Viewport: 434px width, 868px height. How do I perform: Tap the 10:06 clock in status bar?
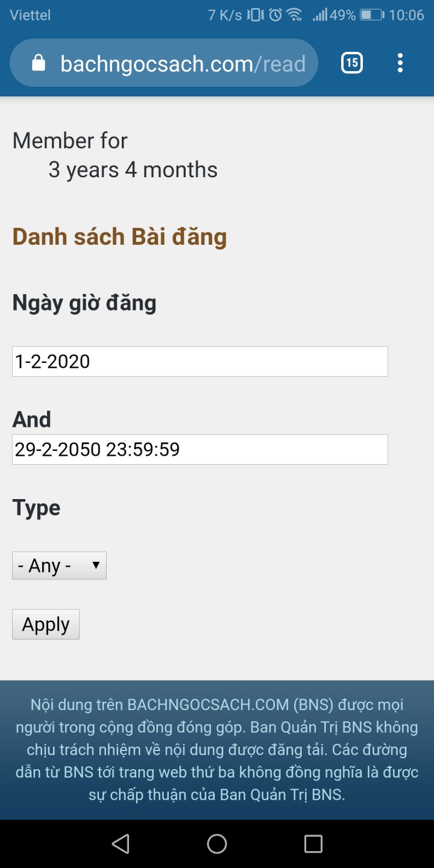[406, 15]
